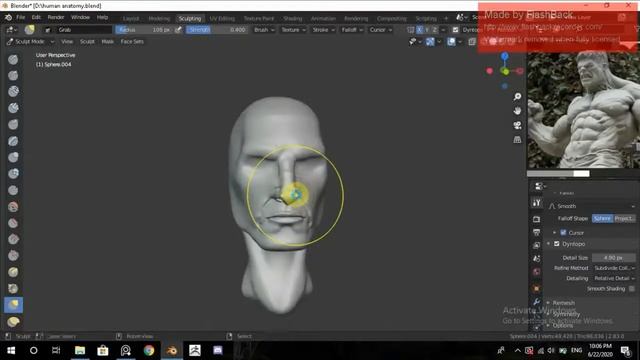The width and height of the screenshot is (640, 360).
Task: Open the Mask menu
Action: 107,42
